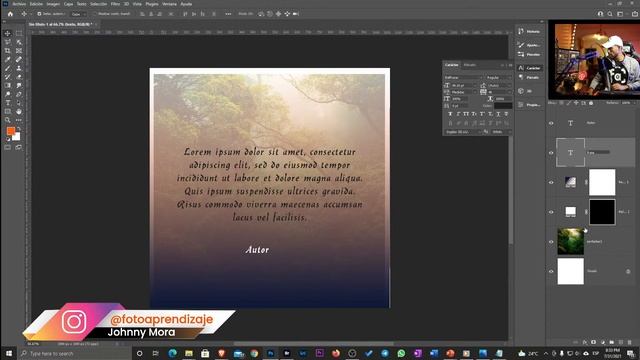
Task: Open the font family dropdown
Action: tap(463, 78)
